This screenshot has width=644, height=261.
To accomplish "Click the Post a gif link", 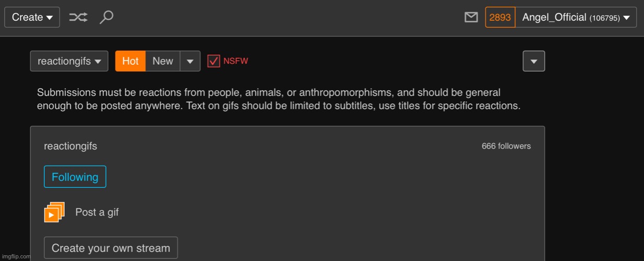I will point(97,212).
